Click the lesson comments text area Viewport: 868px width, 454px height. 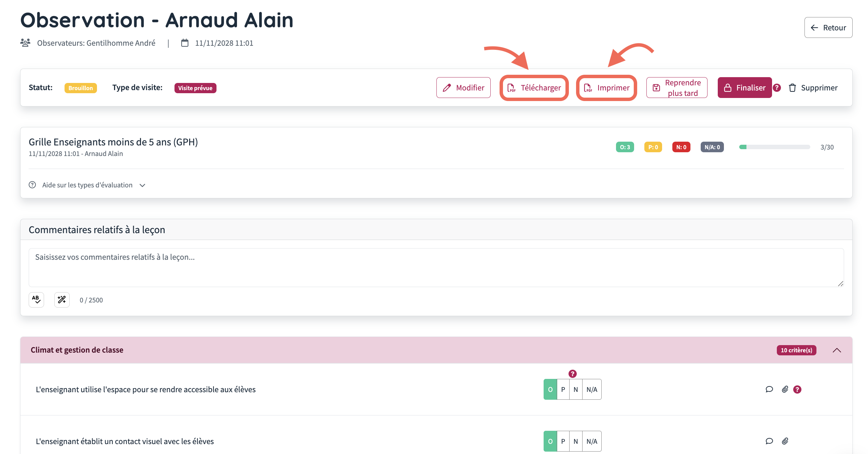pyautogui.click(x=436, y=268)
